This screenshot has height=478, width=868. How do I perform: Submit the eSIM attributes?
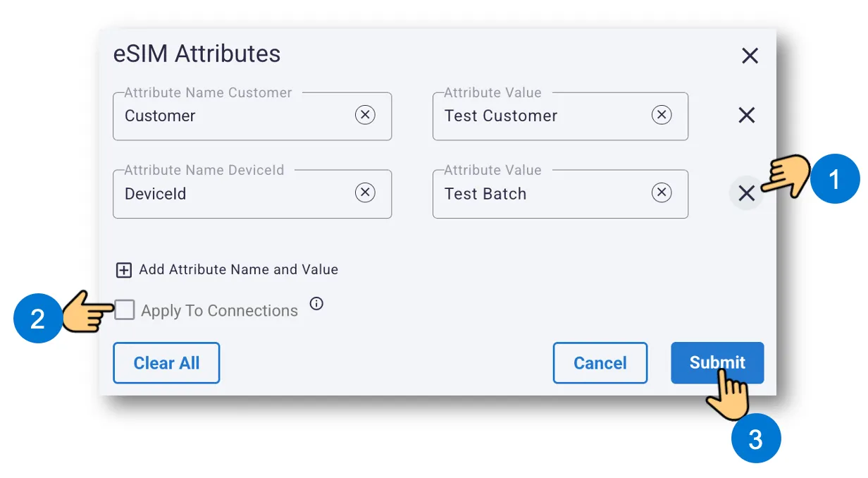[717, 363]
